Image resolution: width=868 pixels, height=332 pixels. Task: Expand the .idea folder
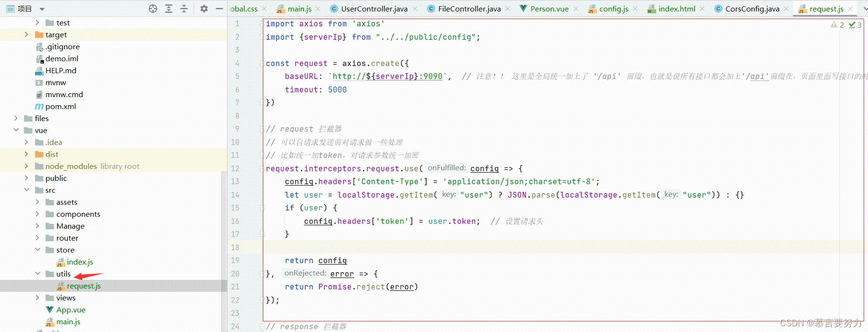(x=26, y=142)
